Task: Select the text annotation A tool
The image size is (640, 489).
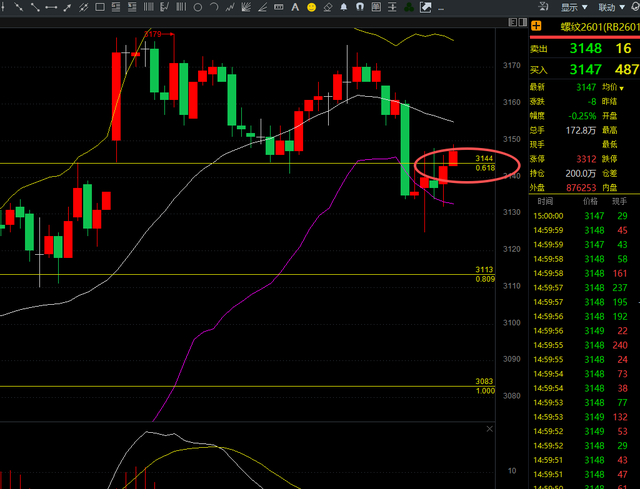Action: point(295,7)
